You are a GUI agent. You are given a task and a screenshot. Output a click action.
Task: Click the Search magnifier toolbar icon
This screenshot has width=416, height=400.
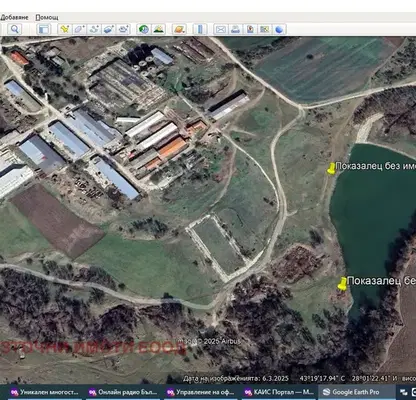(14, 29)
